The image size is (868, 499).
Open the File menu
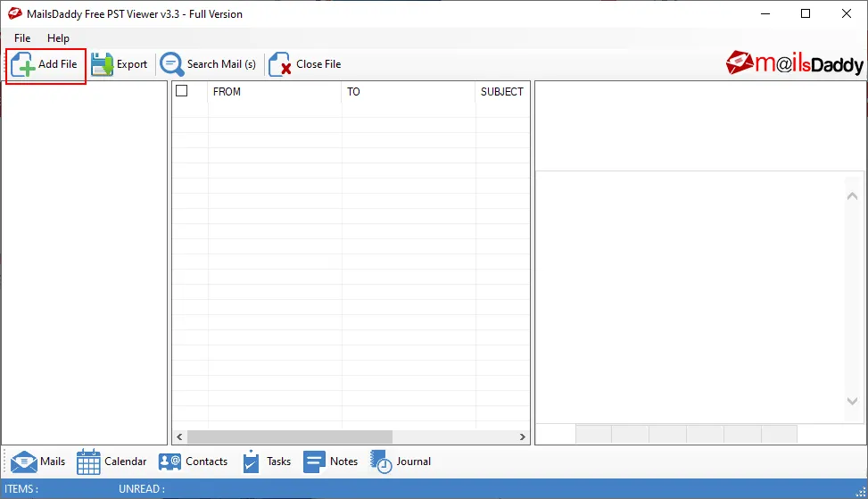[x=22, y=38]
